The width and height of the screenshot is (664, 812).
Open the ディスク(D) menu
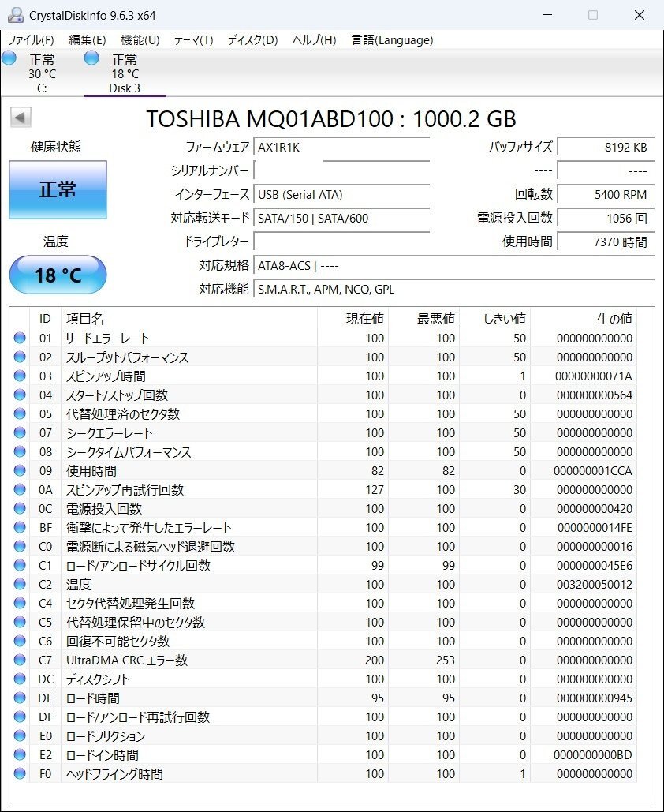pyautogui.click(x=252, y=40)
